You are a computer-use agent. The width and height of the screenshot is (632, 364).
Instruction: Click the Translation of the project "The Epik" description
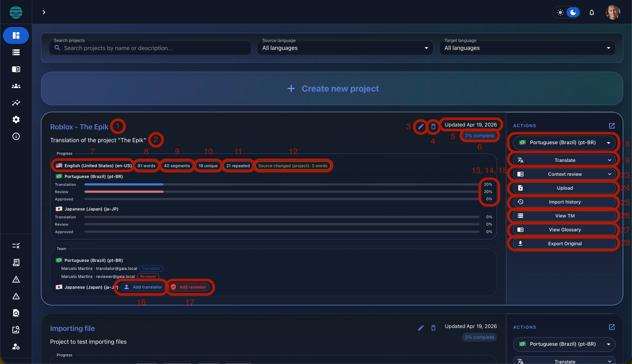(x=98, y=140)
